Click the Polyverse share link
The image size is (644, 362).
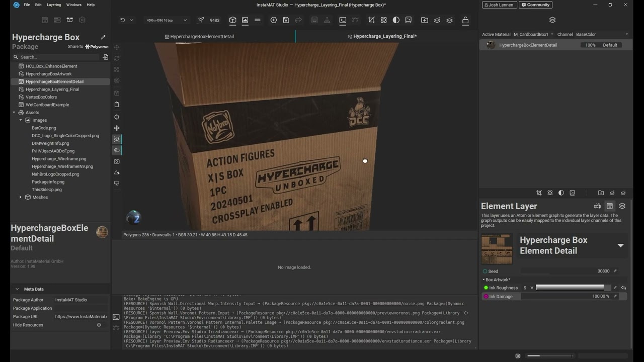pyautogui.click(x=97, y=47)
